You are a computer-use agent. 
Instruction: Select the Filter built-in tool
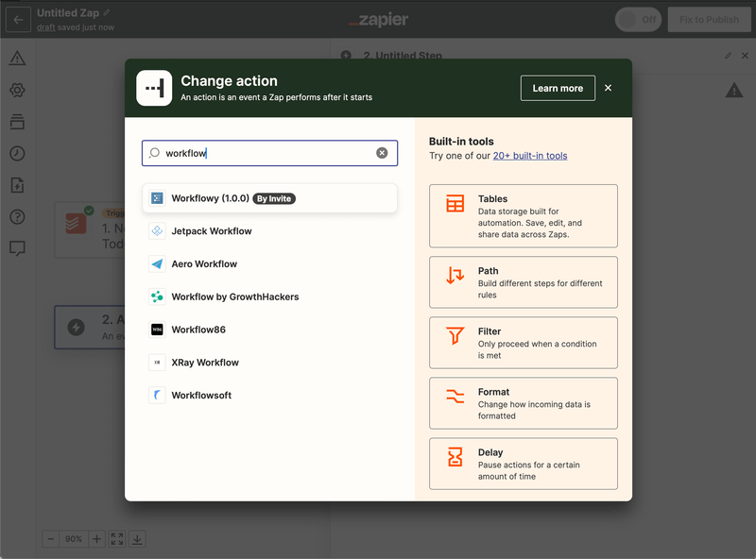523,342
